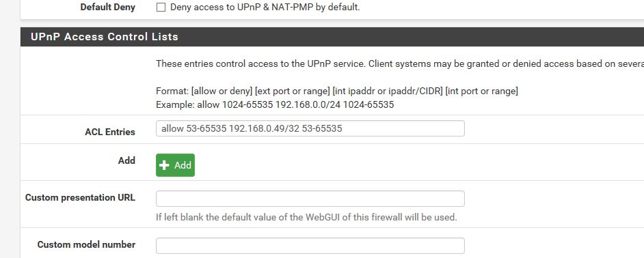Click the "Deny access to UPnP & NAT-PMP" checkbox label
Image resolution: width=644 pixels, height=258 pixels.
click(265, 8)
